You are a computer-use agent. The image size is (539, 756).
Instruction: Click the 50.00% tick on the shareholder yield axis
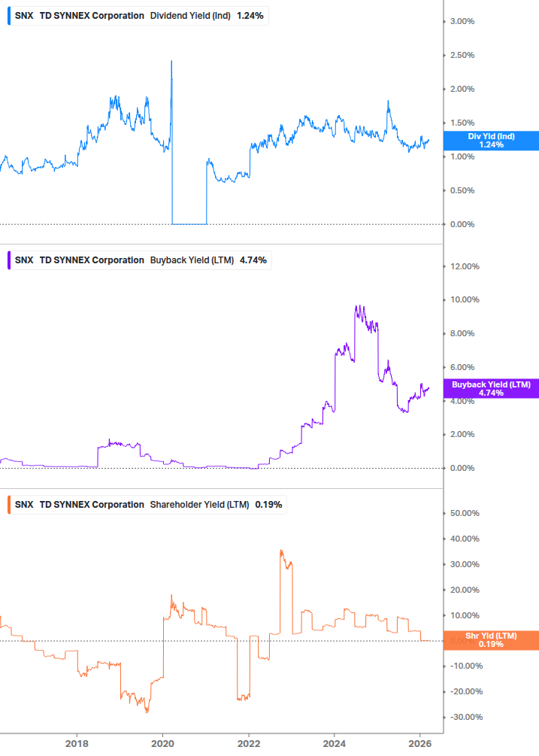[x=465, y=514]
